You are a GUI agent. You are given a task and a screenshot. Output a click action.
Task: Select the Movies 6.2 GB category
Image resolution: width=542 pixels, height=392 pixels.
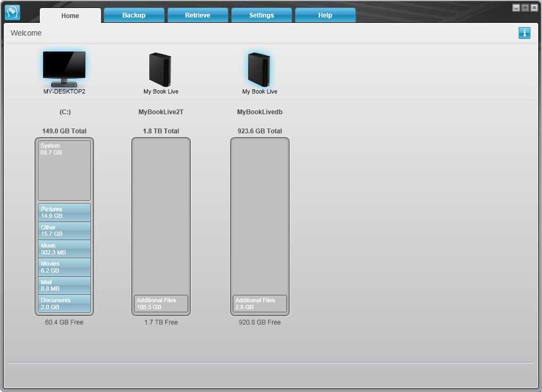tap(64, 267)
